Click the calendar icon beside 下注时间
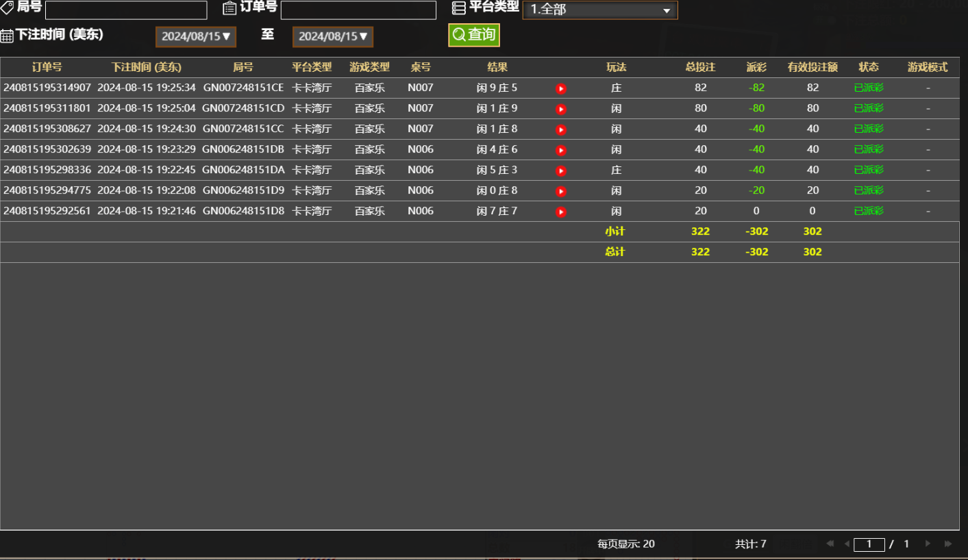Screen dimensions: 968x560 (8, 35)
